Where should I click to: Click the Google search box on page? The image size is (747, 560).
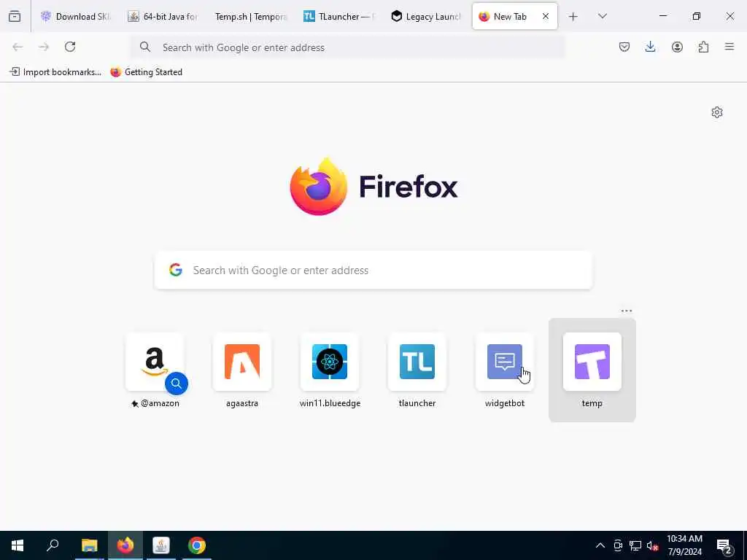(x=373, y=270)
